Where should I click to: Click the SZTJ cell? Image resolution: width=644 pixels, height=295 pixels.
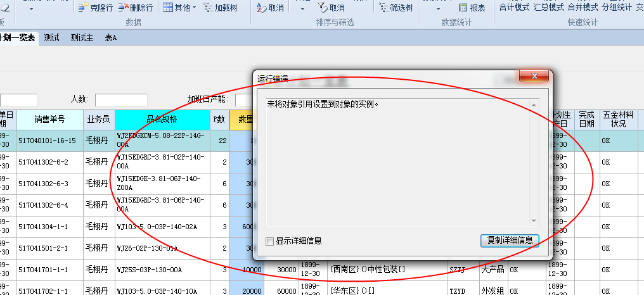coord(463,270)
